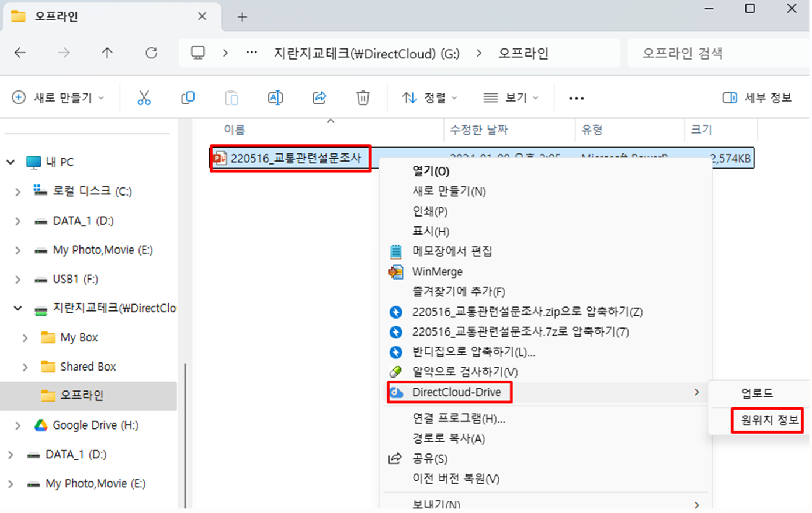Click the Copy icon in toolbar
This screenshot has width=812, height=513.
(188, 98)
